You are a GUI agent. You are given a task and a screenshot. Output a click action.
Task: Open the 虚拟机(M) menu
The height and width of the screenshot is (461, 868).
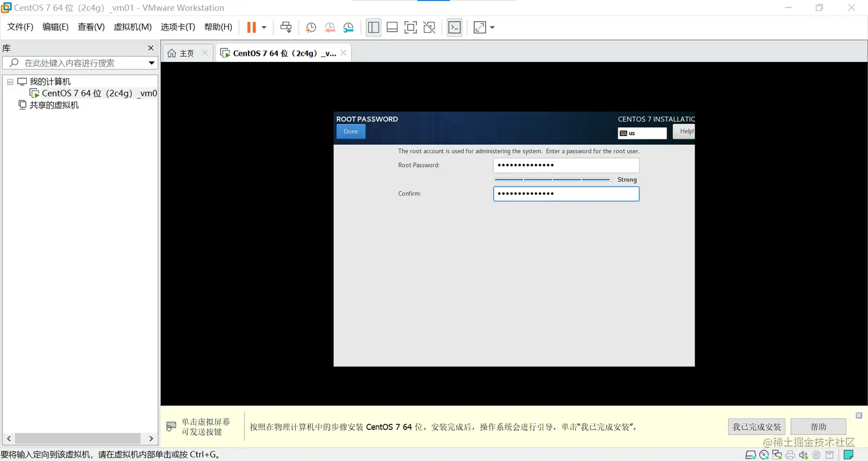point(133,27)
